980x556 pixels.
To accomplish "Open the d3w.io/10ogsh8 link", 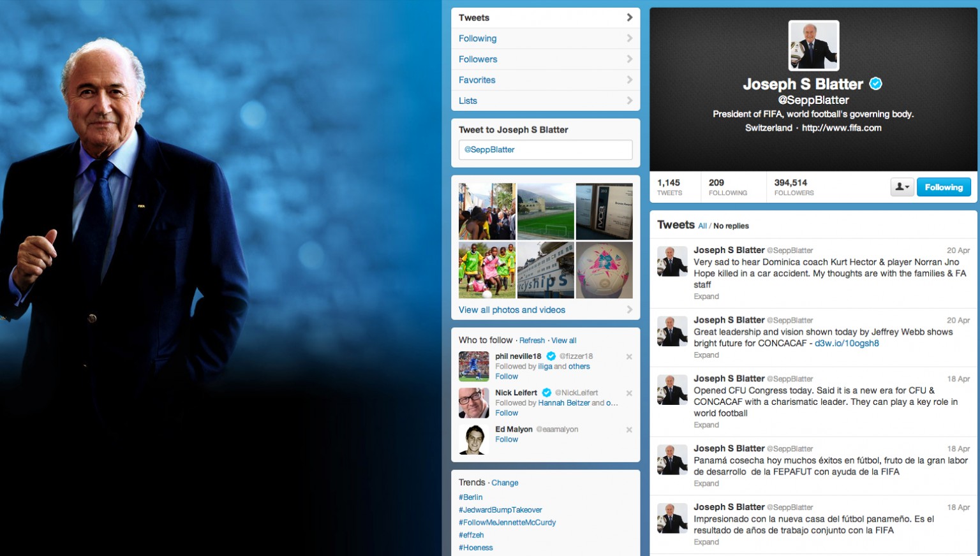I will [x=847, y=343].
